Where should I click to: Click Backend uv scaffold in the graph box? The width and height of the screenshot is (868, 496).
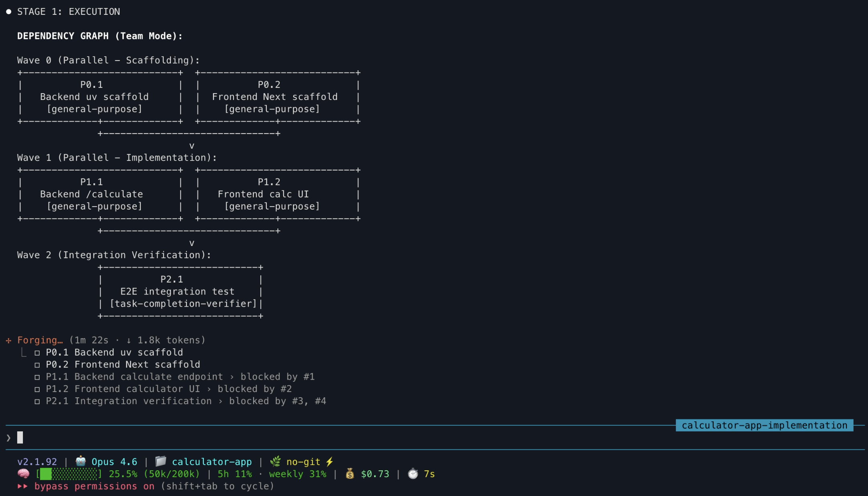click(x=94, y=97)
